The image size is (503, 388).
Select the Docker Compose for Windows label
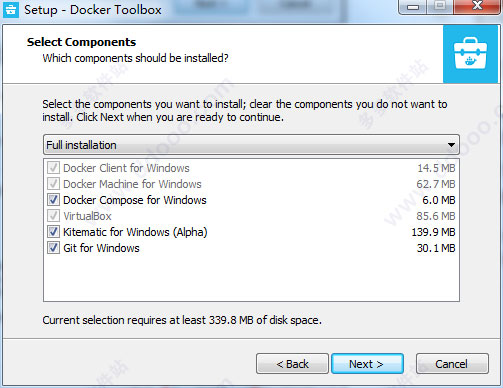pyautogui.click(x=135, y=200)
